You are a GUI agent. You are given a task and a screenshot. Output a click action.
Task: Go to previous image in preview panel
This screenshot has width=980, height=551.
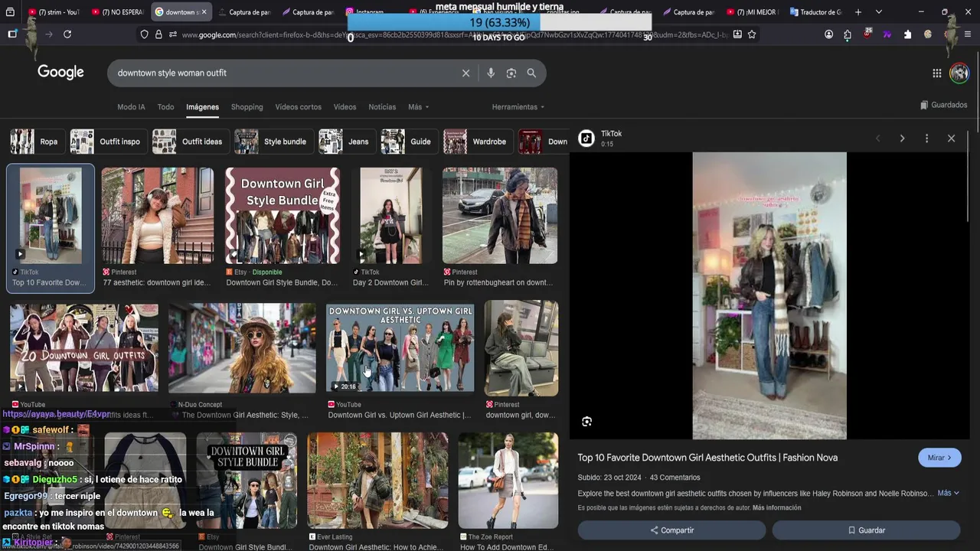(877, 139)
